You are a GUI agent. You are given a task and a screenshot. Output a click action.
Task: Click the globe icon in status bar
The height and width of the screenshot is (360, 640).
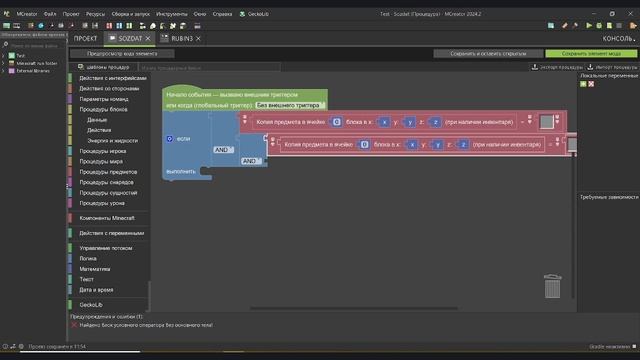point(21,346)
